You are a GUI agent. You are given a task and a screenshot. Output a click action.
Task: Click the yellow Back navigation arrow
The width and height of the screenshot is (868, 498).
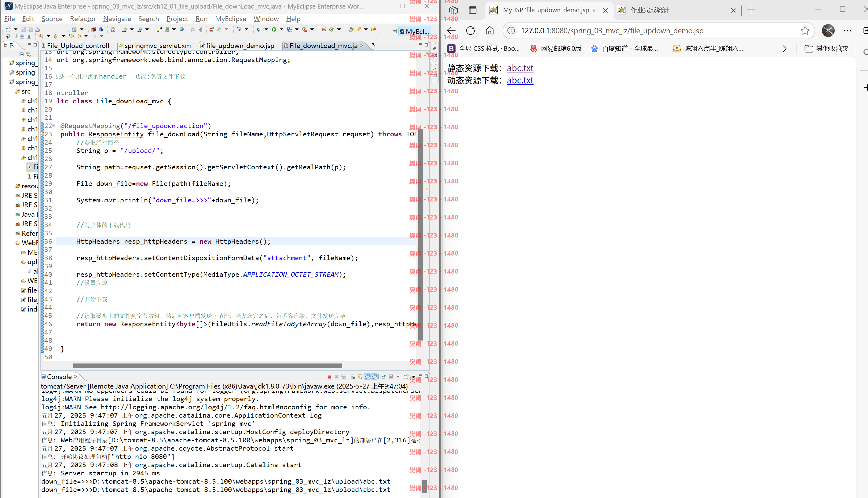pyautogui.click(x=79, y=36)
